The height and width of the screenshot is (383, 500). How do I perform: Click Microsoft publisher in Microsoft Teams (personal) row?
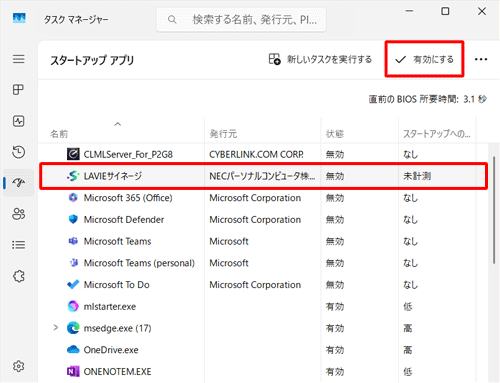click(229, 263)
